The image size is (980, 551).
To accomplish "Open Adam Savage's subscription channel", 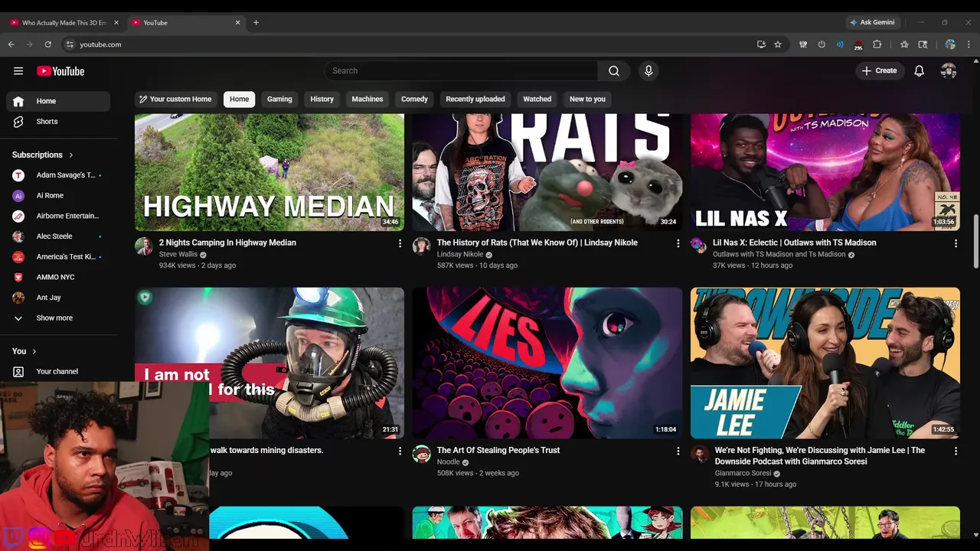I will click(58, 175).
